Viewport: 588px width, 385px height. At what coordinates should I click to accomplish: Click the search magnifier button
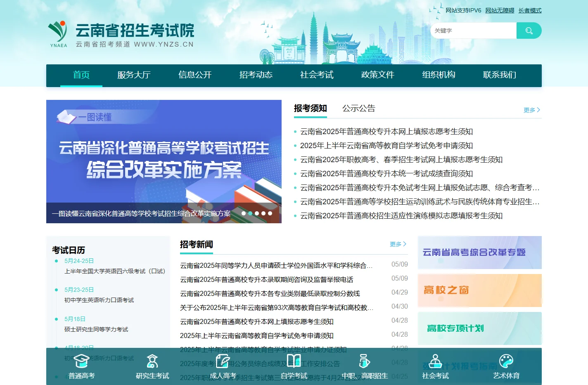tap(529, 31)
